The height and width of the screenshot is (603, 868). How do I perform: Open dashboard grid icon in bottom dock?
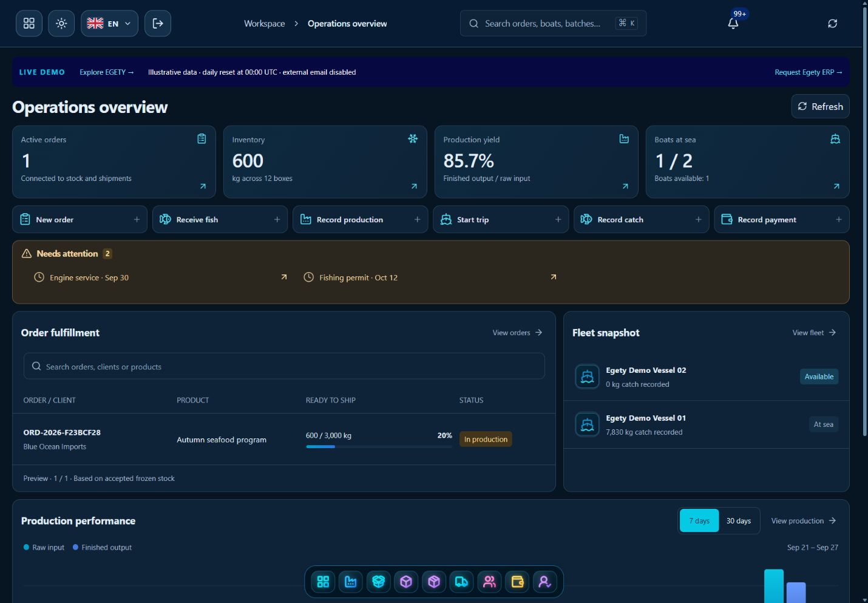(323, 582)
